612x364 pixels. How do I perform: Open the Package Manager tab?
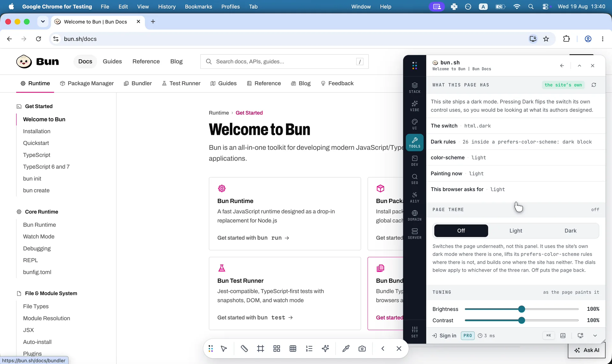(x=87, y=84)
